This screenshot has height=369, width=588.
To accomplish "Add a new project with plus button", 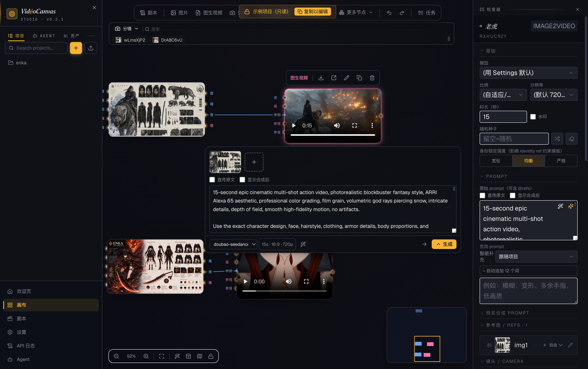I will click(76, 48).
